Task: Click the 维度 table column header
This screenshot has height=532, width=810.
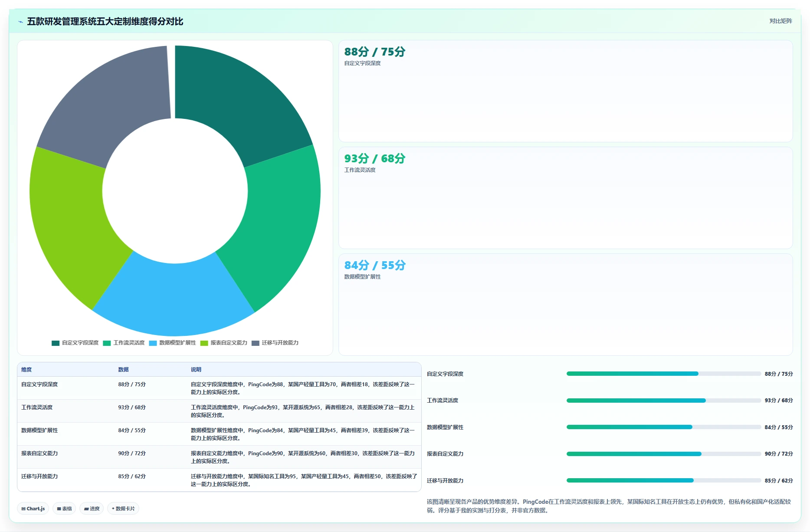Action: (x=26, y=370)
